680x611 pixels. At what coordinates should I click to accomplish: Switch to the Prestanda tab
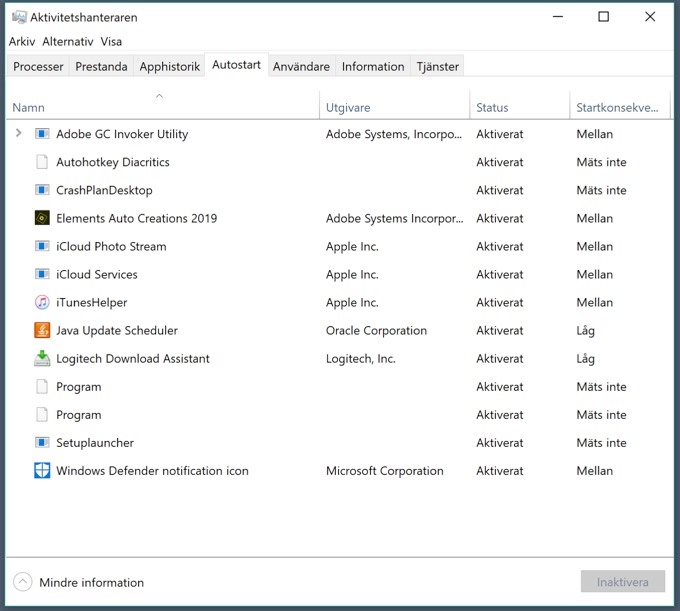point(101,67)
